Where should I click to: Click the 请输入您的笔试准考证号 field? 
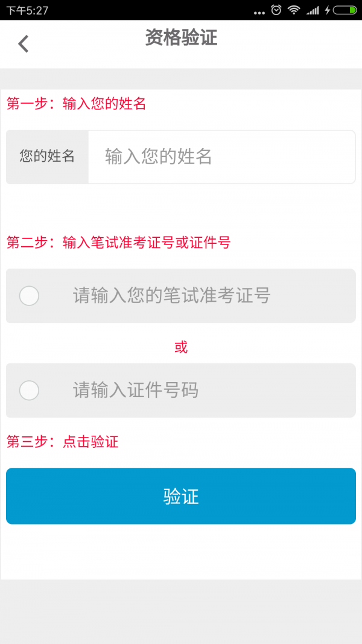199,296
